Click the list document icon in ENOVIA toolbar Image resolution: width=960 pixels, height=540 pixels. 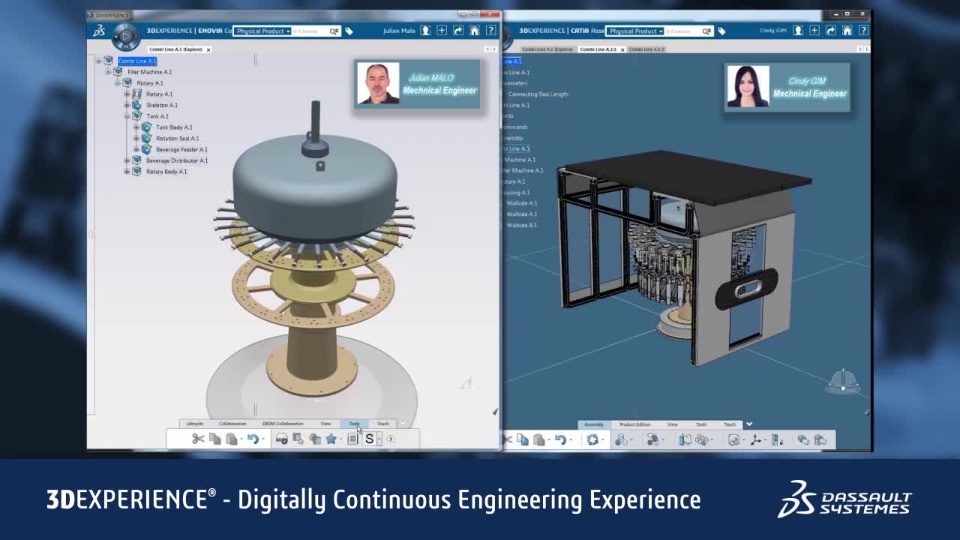point(353,438)
